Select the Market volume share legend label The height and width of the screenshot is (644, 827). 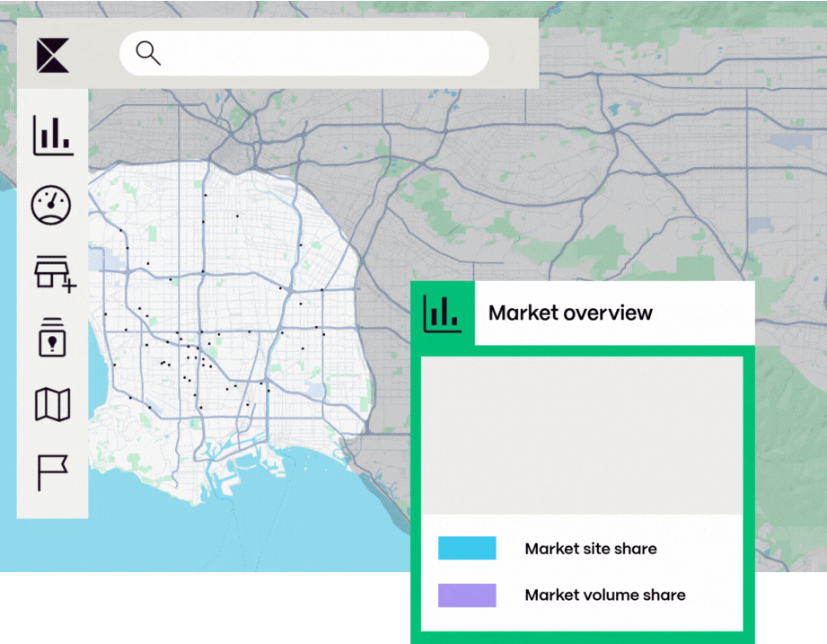pos(604,595)
